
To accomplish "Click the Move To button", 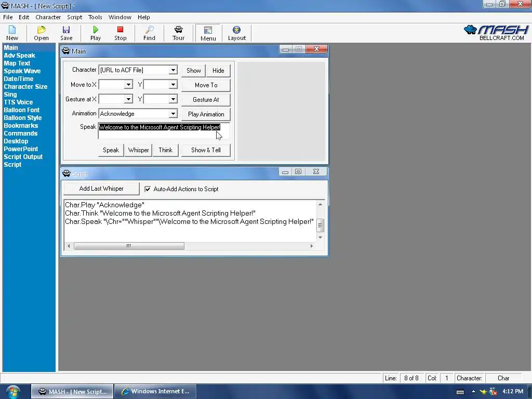I will 206,85.
